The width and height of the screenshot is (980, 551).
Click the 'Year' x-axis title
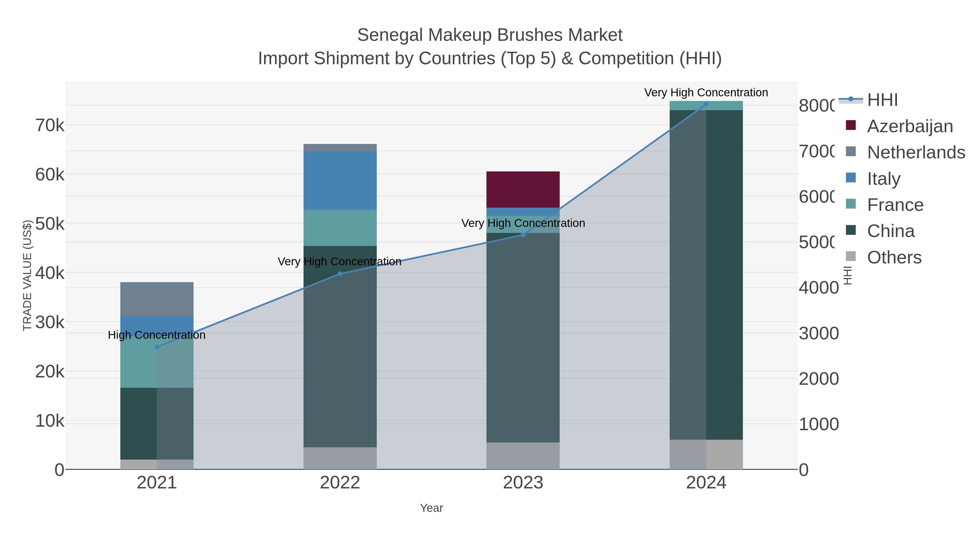click(431, 508)
